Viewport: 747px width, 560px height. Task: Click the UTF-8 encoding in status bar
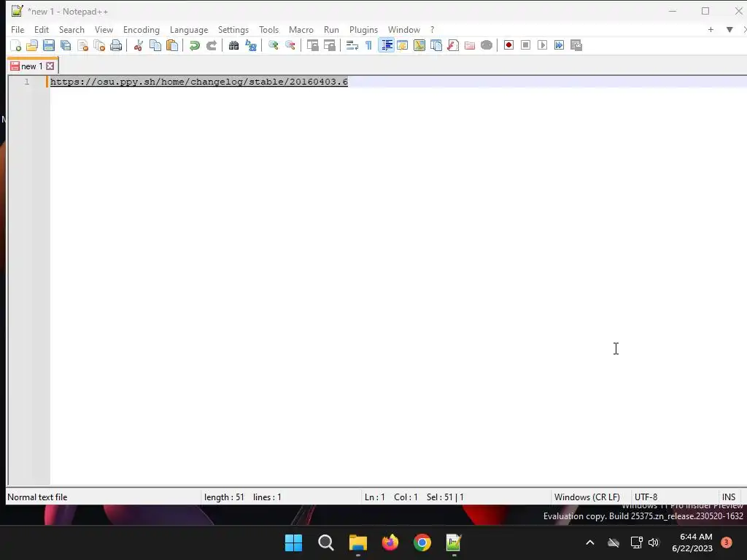click(x=646, y=497)
